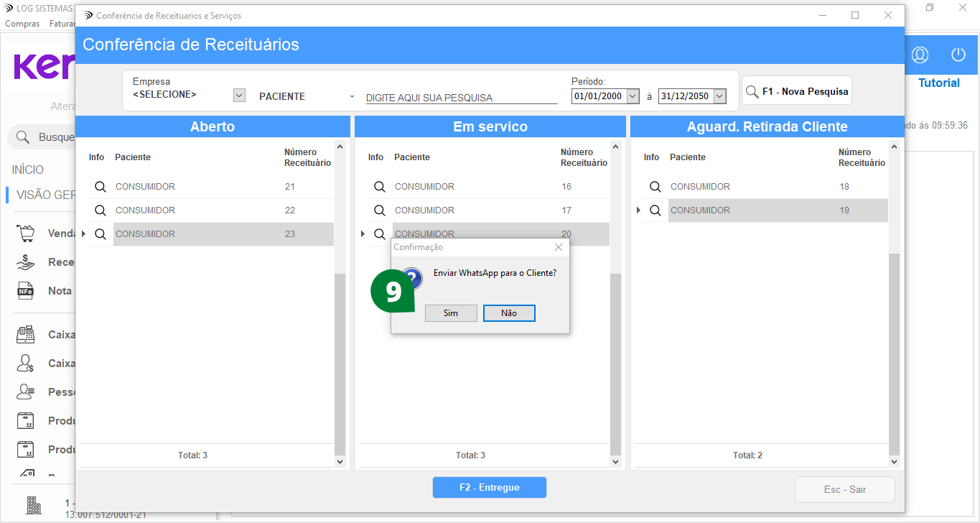Select receituário number 21 in Aberto
This screenshot has width=980, height=523.
point(290,187)
